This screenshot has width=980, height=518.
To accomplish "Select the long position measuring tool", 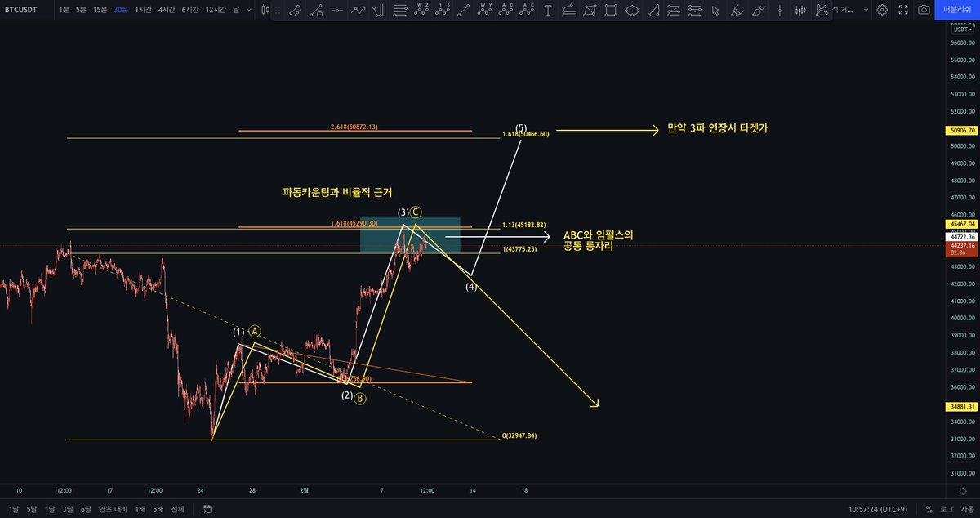I will point(674,11).
